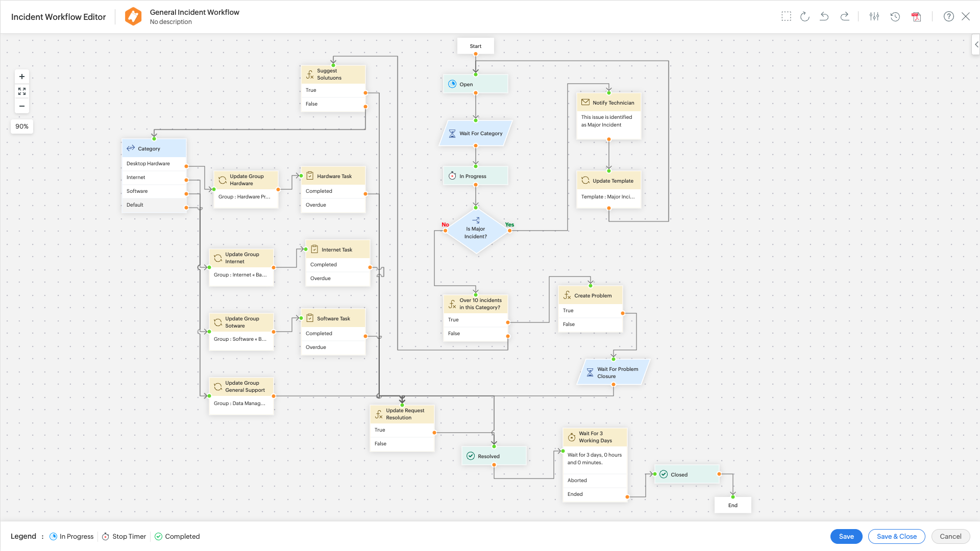Image resolution: width=980 pixels, height=551 pixels.
Task: Open the workflow settings sliders icon
Action: (874, 16)
